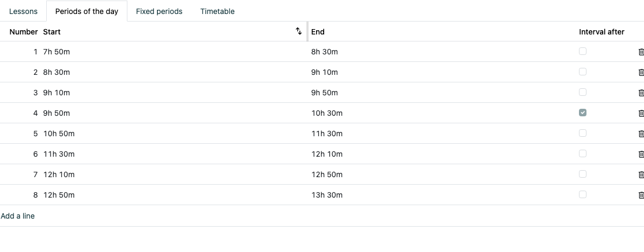The height and width of the screenshot is (252, 644).
Task: Check Interval after for period 8
Action: (582, 194)
